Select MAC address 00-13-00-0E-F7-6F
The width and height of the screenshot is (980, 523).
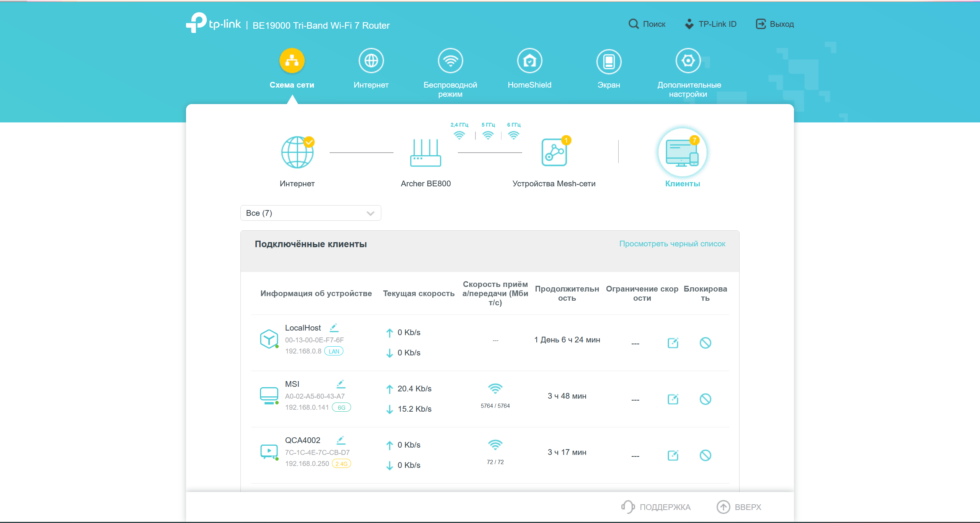coord(314,340)
